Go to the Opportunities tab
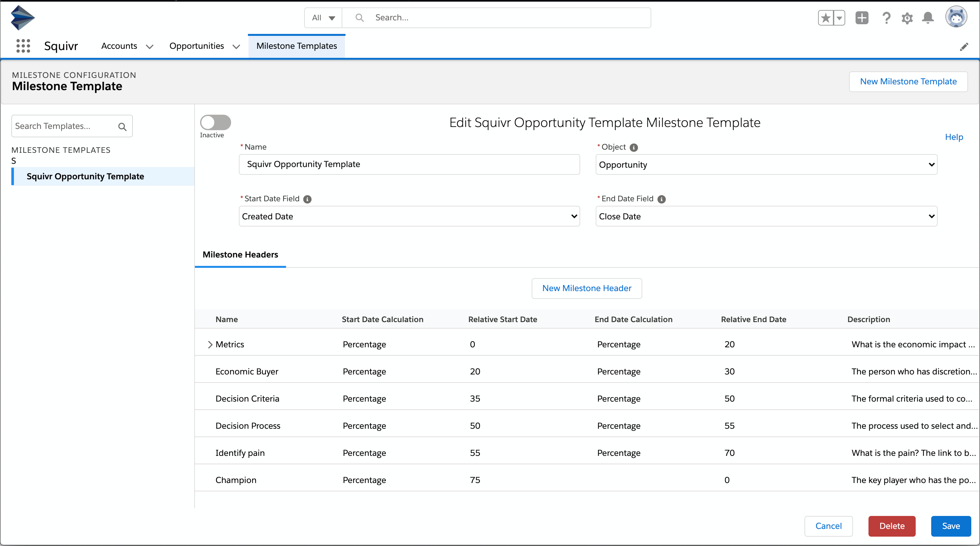The width and height of the screenshot is (980, 546). 197,46
